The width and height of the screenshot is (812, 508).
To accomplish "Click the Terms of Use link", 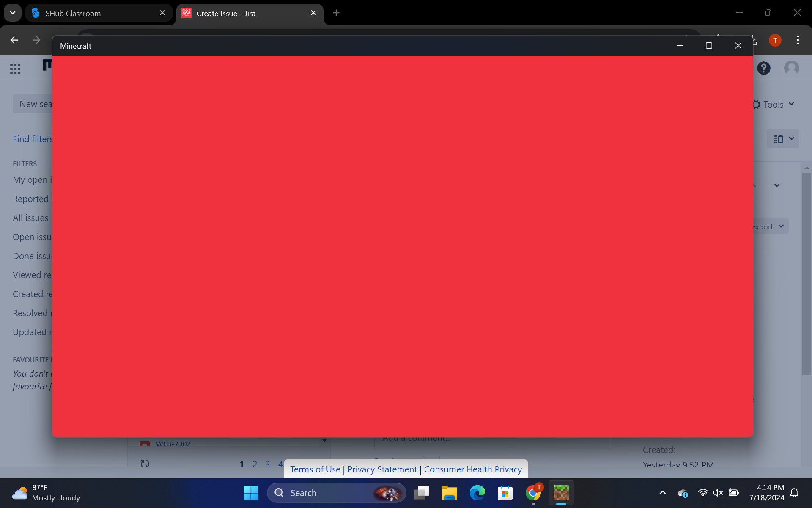I will point(315,469).
